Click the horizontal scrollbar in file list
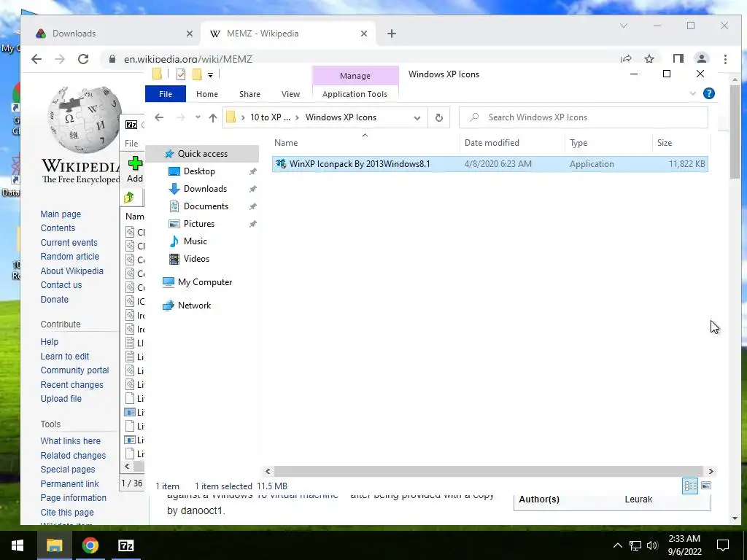Viewport: 747px width, 560px height. 488,472
